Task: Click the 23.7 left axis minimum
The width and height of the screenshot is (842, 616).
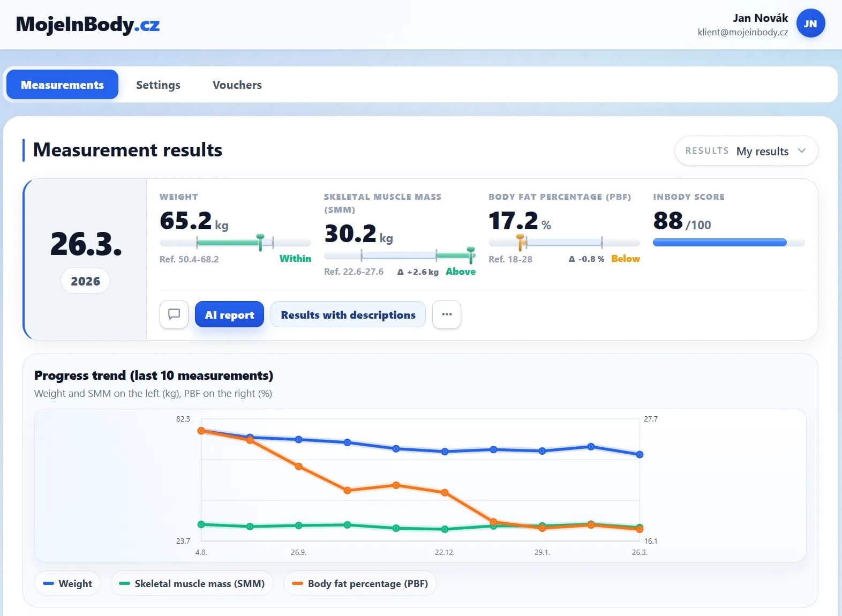Action: point(183,541)
